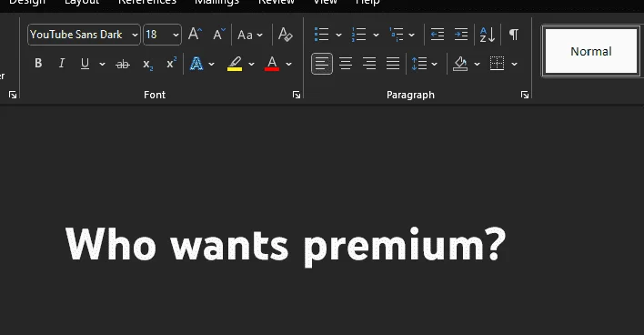644x335 pixels.
Task: Apply red font color
Action: pos(272,64)
